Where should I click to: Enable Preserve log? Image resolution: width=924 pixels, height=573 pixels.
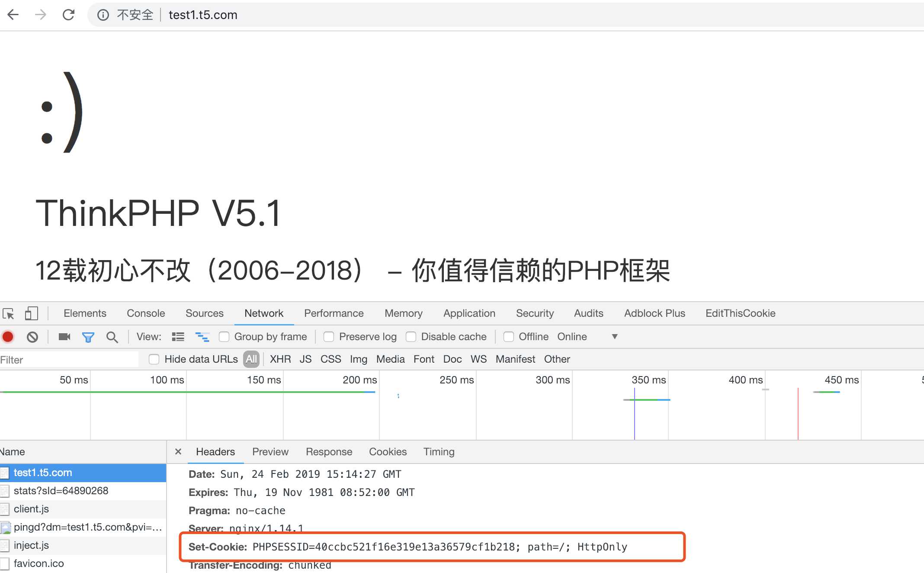[329, 337]
